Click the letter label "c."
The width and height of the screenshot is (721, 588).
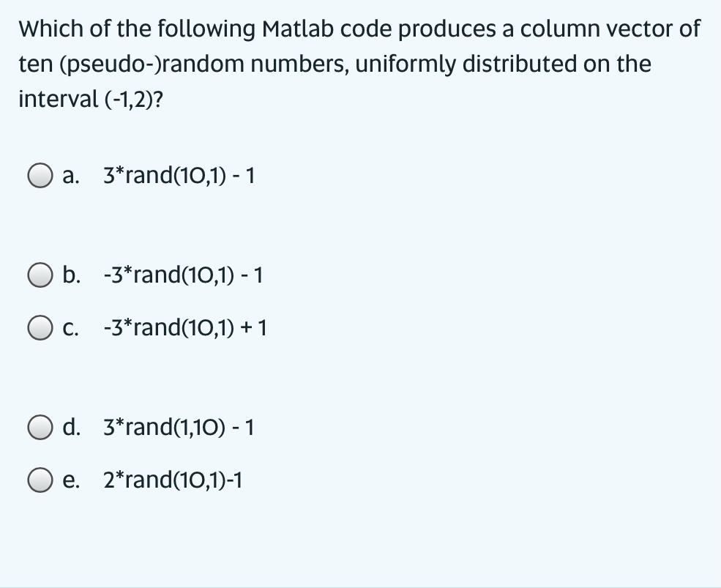click(70, 329)
